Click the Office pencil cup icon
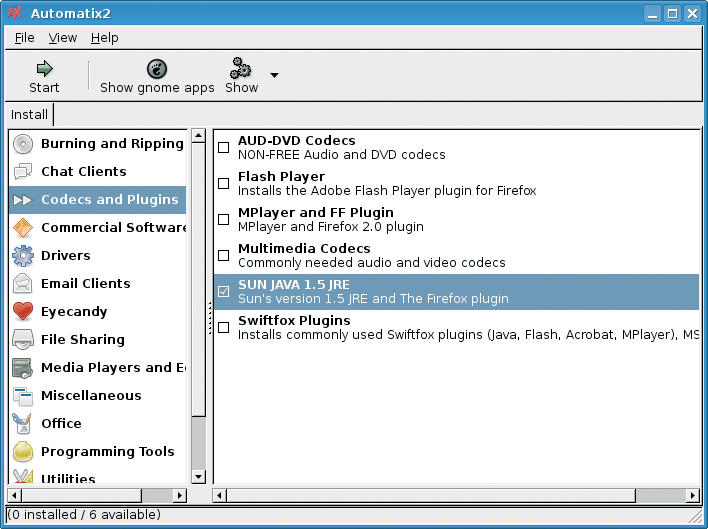Screen dimensions: 708x529 coord(23,424)
